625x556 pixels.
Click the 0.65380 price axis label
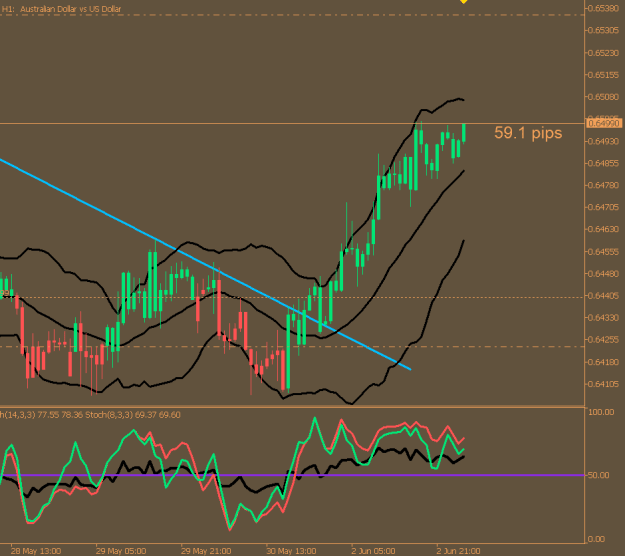pos(604,8)
